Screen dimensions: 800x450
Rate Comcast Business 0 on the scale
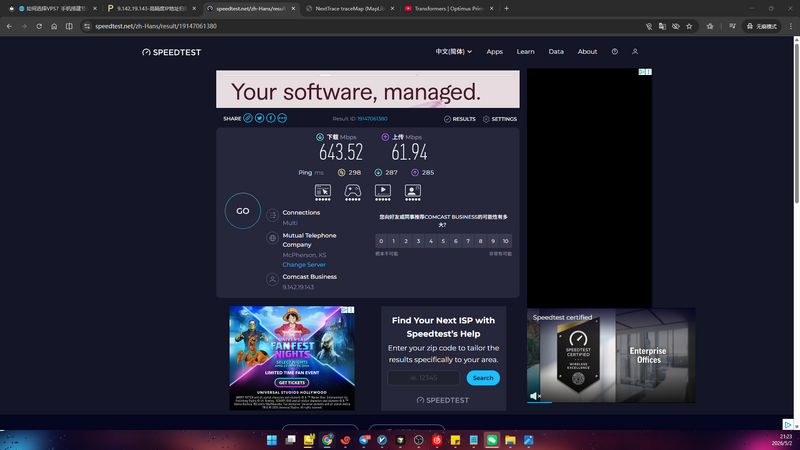pyautogui.click(x=381, y=241)
